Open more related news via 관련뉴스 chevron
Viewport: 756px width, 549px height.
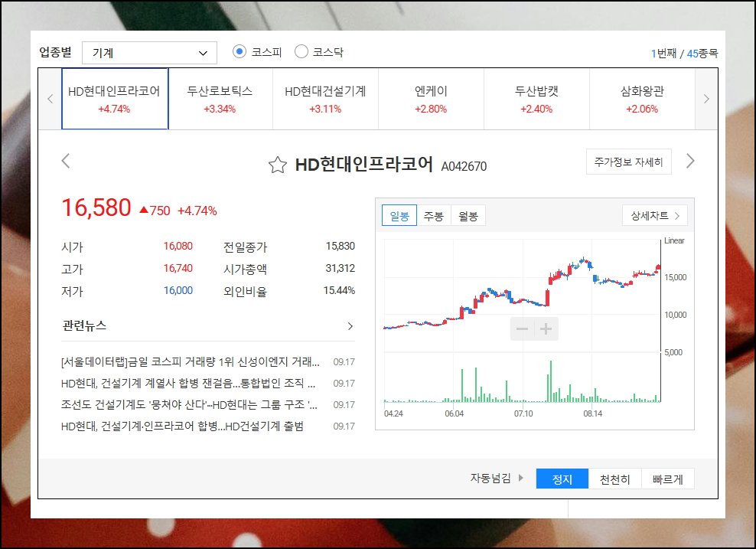pos(350,326)
